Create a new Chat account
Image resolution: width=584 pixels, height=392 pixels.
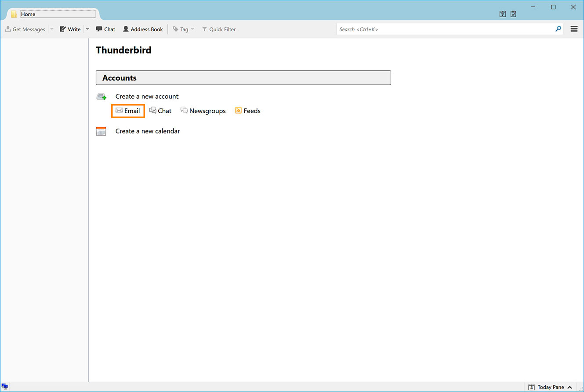(x=160, y=111)
